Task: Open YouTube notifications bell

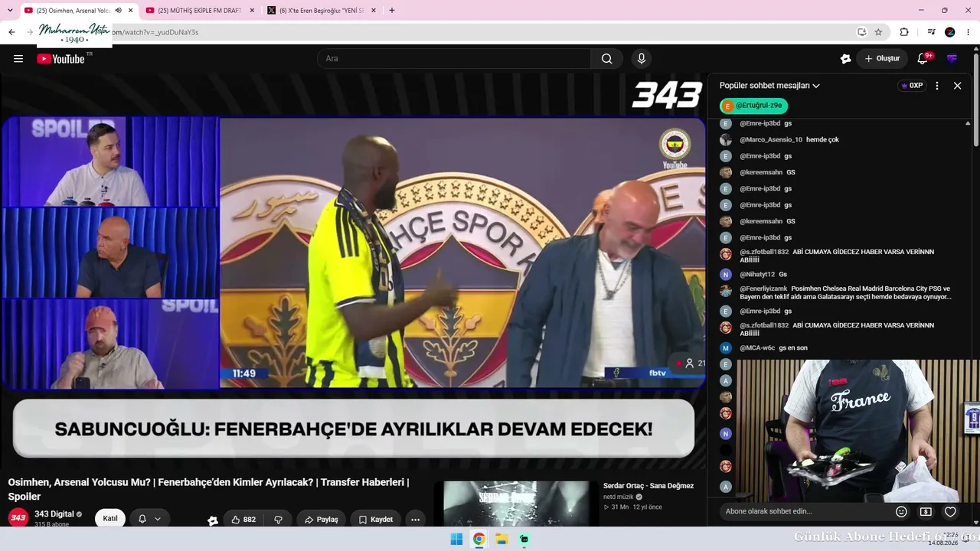Action: coord(923,59)
